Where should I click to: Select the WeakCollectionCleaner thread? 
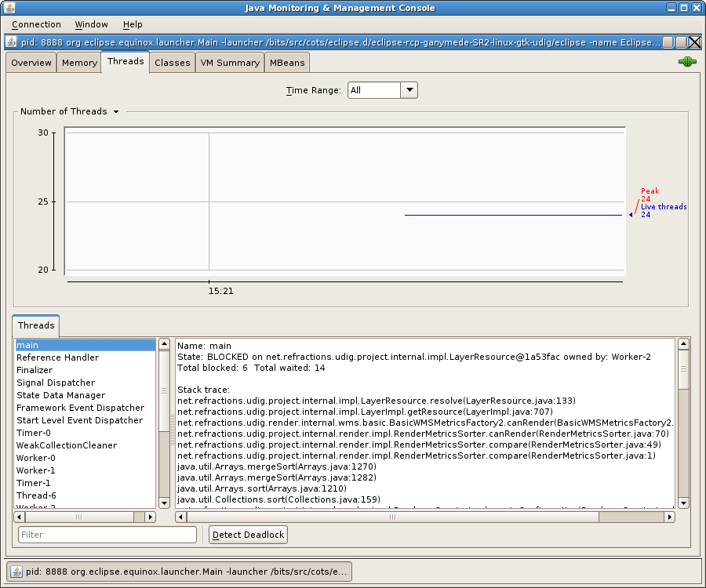tap(86, 446)
